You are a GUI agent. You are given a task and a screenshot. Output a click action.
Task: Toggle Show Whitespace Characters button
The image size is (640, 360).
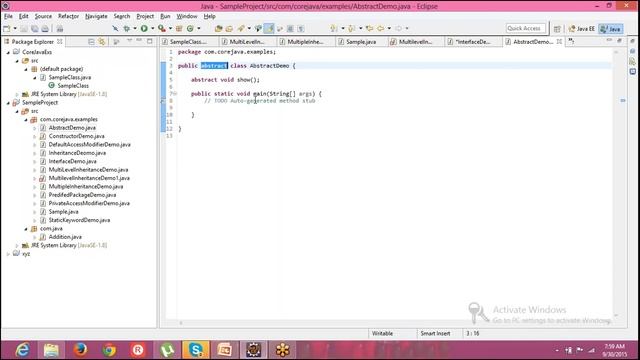pos(301,29)
